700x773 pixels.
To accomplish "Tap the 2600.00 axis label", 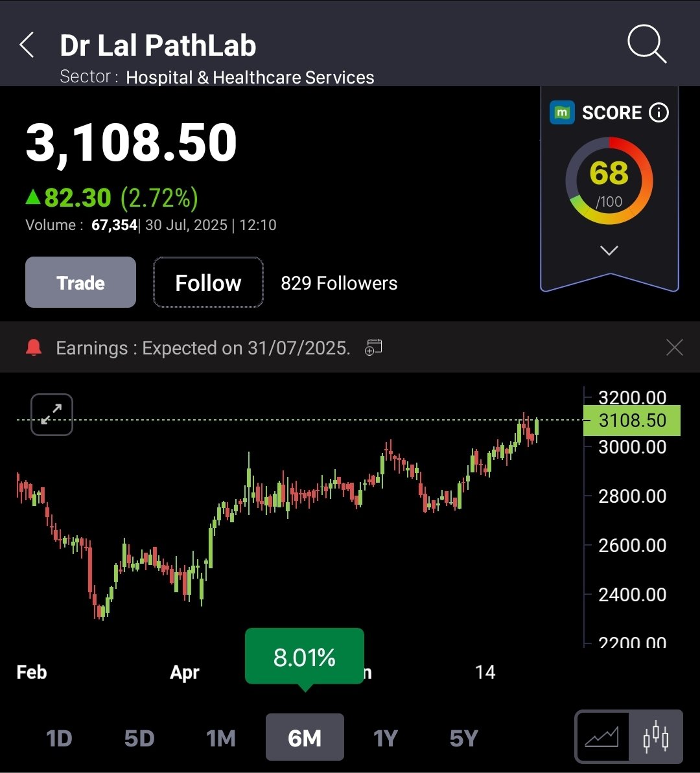I will [x=633, y=545].
